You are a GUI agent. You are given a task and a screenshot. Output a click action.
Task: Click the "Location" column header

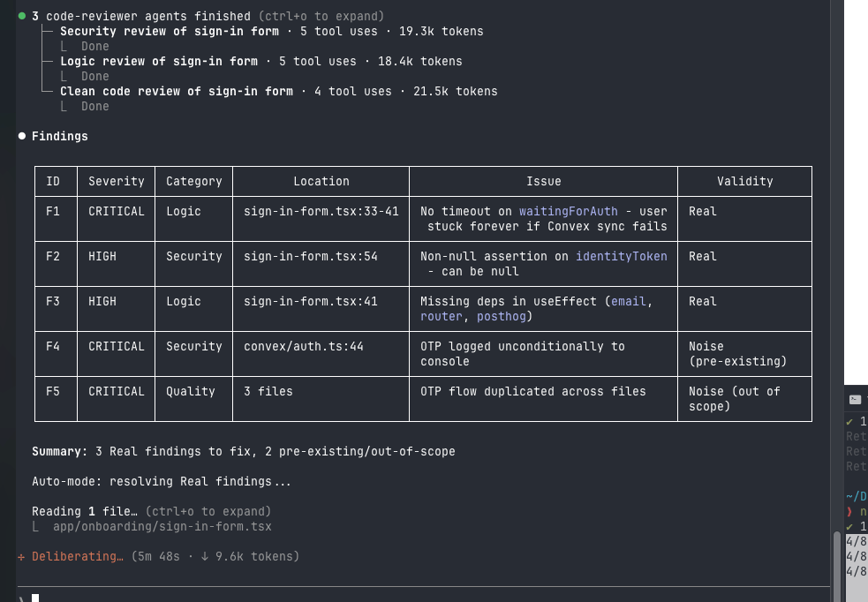[321, 182]
